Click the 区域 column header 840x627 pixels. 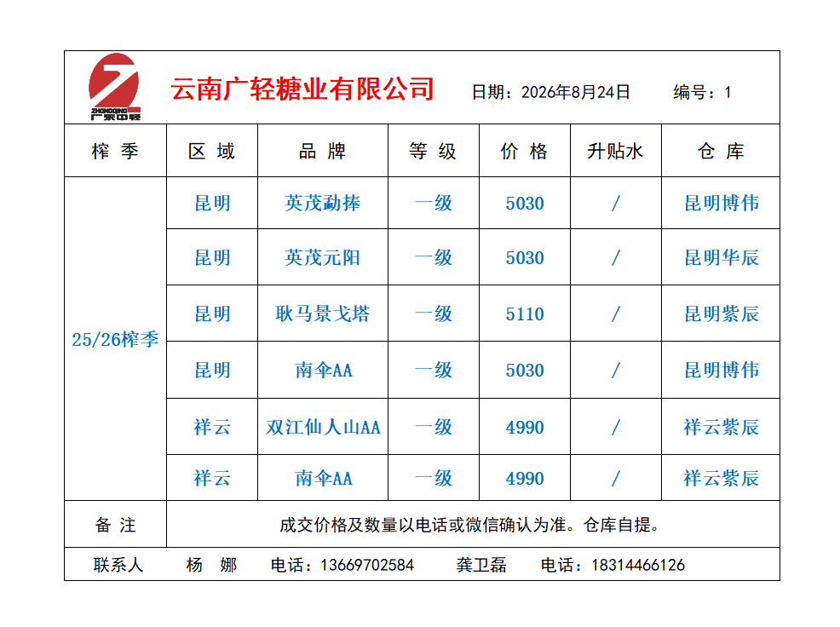(211, 151)
